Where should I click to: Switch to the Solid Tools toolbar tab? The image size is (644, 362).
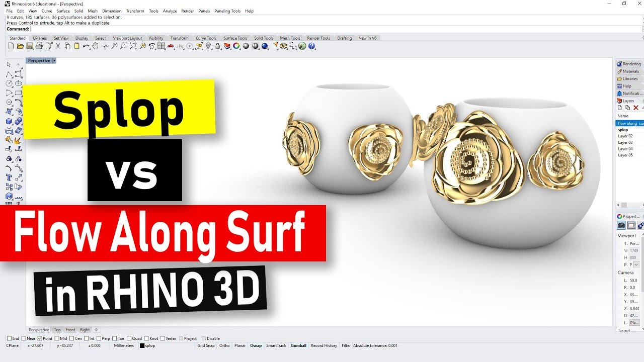264,38
